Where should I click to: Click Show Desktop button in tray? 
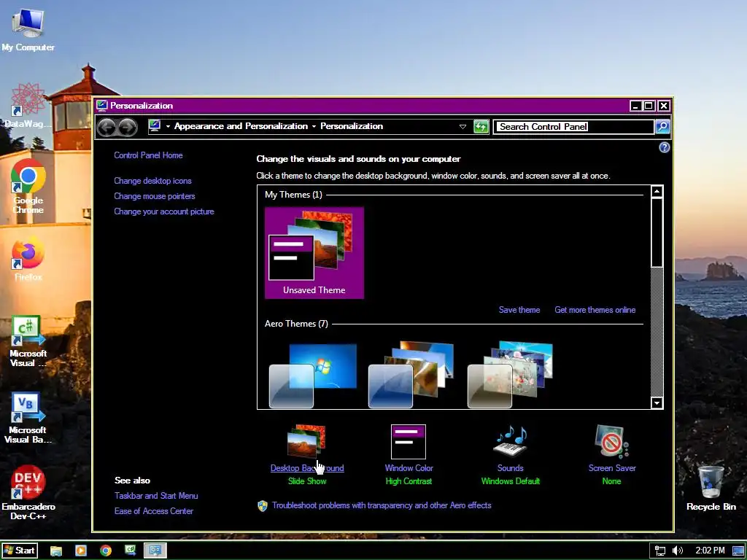(x=738, y=551)
